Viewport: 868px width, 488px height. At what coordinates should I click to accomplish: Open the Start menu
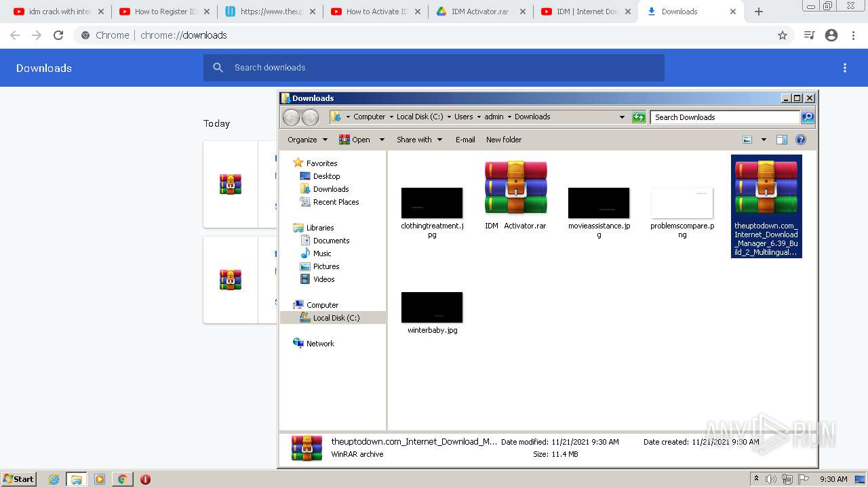pos(19,479)
